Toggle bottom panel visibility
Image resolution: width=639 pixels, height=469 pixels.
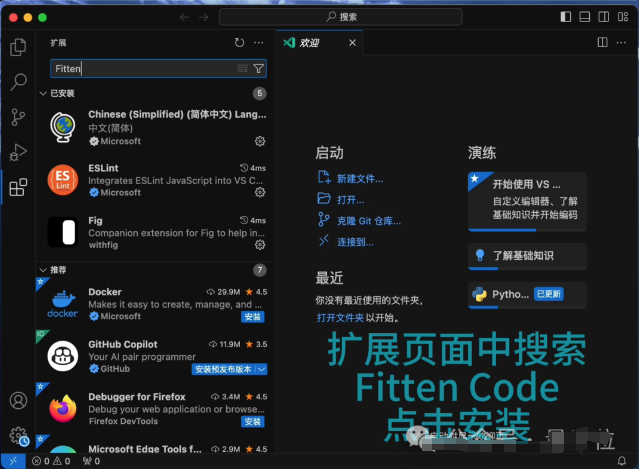click(x=585, y=17)
